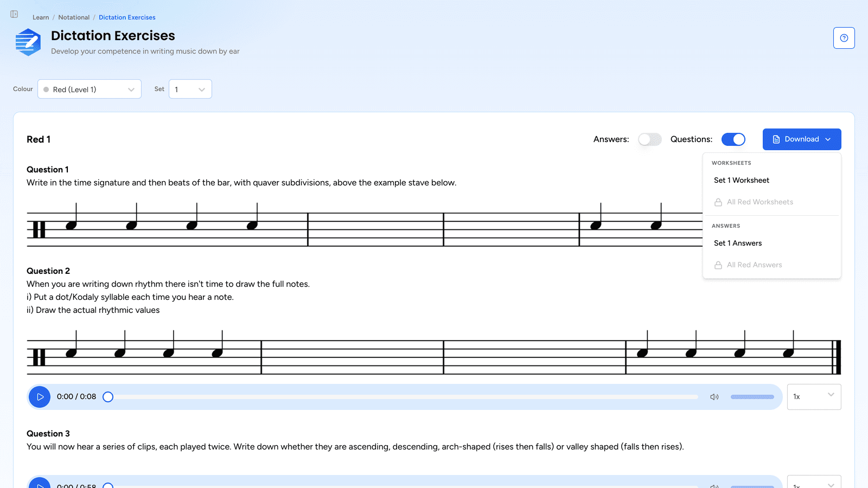This screenshot has width=868, height=488.
Task: Click the lock icon beside All Red Worksheets
Action: coord(718,202)
